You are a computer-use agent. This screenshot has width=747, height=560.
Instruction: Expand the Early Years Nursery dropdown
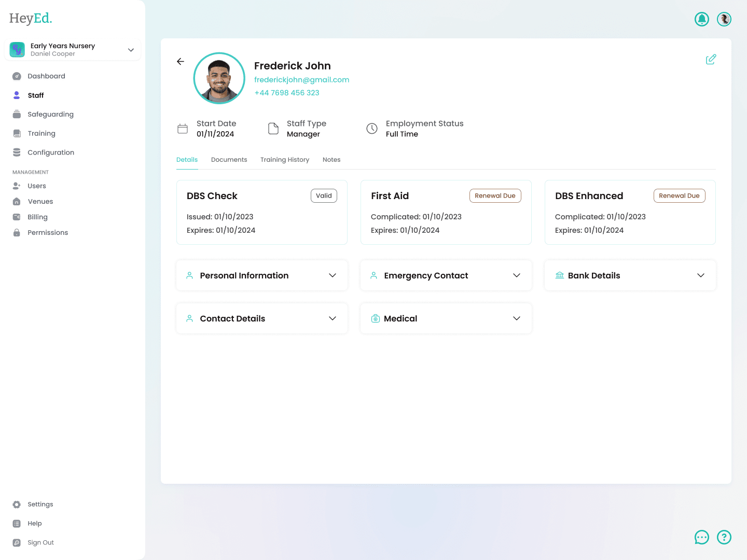click(x=131, y=50)
